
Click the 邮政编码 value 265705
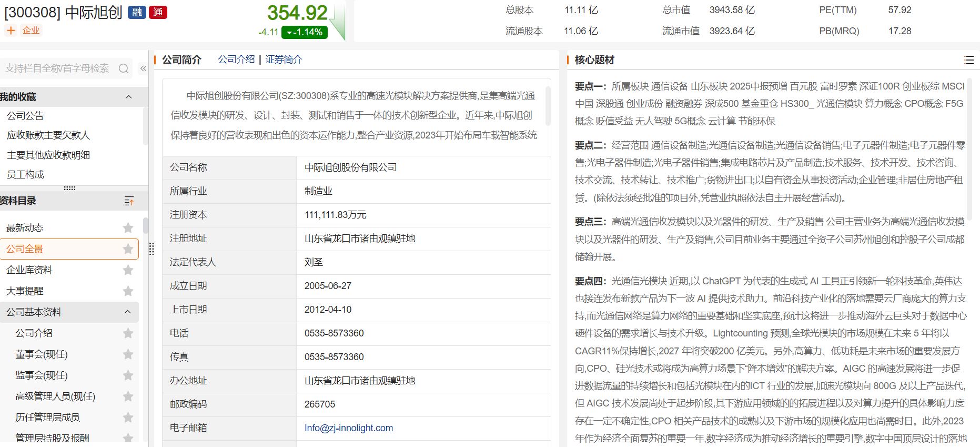(x=319, y=404)
